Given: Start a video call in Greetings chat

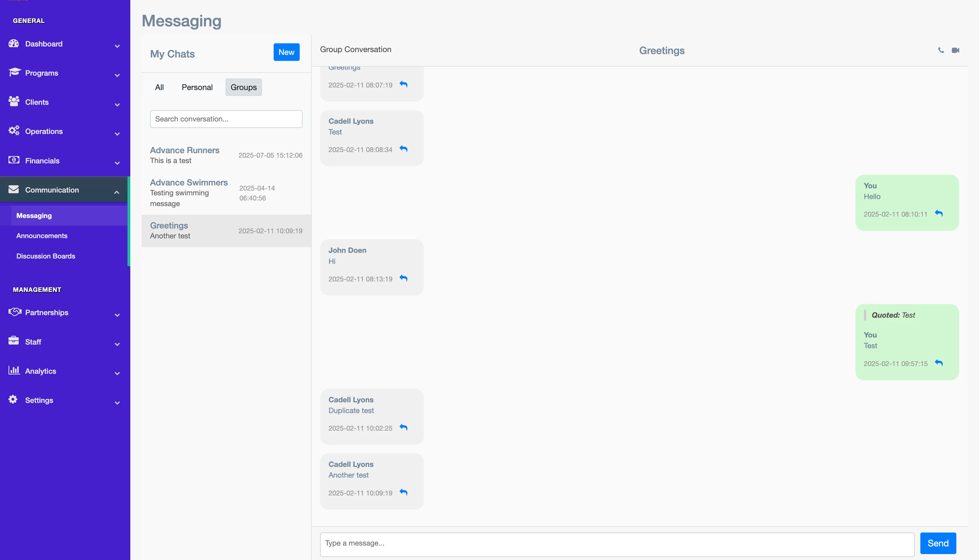Looking at the screenshot, I should [955, 50].
